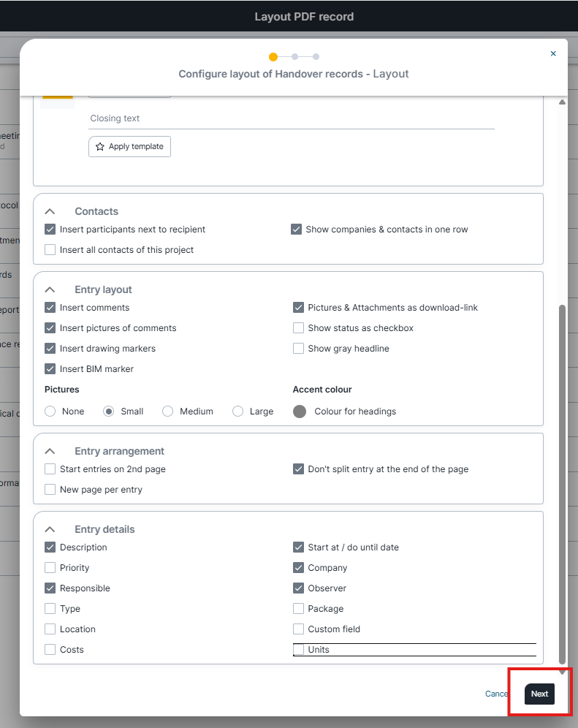Choose Large picture size option
This screenshot has height=728, width=578.
point(237,412)
